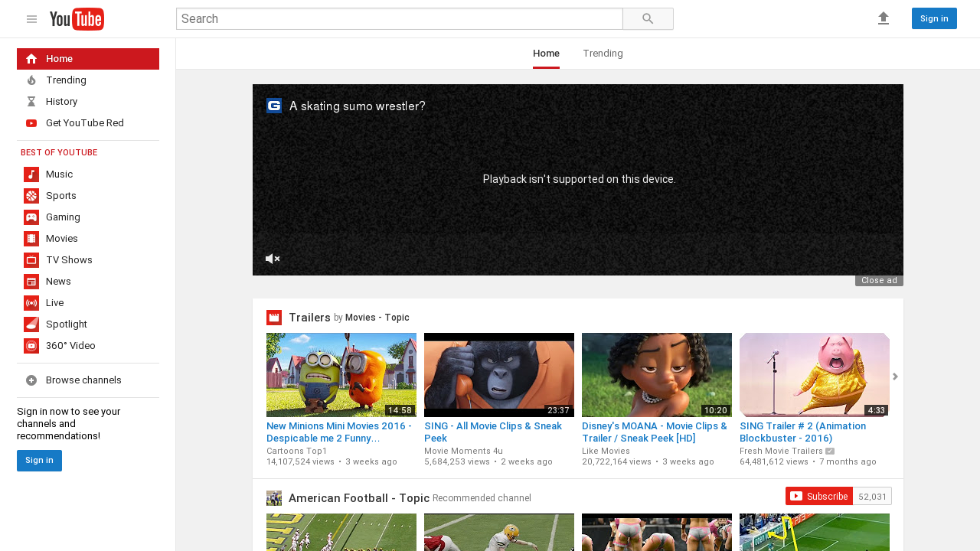Open New Minions Mini Movies 2016 title
Image resolution: width=980 pixels, height=551 pixels.
pyautogui.click(x=339, y=432)
